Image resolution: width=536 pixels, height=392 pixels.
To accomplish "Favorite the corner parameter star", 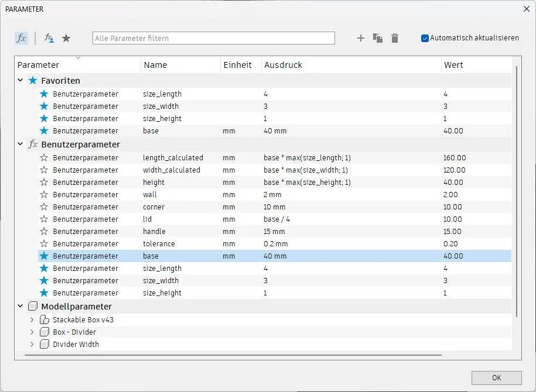I will [44, 207].
